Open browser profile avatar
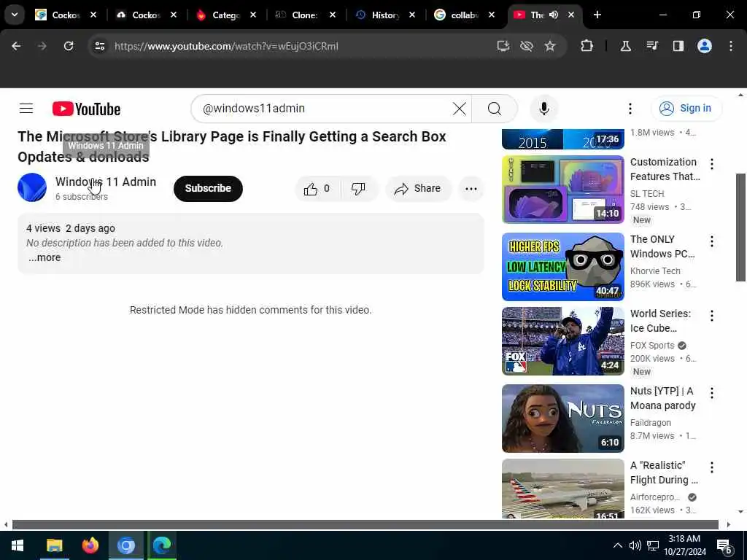This screenshot has height=560, width=747. (x=705, y=46)
